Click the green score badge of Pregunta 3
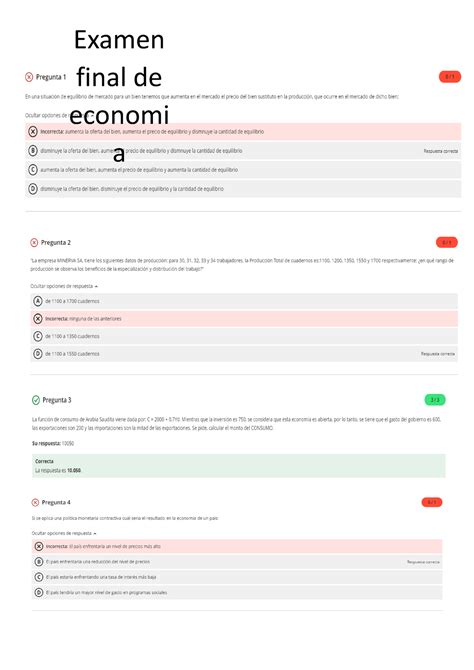Viewport: 474px width, 670px height. point(435,400)
